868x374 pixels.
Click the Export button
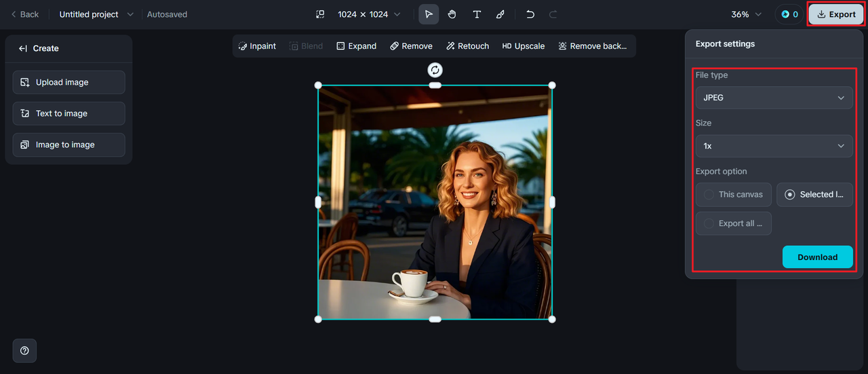836,14
